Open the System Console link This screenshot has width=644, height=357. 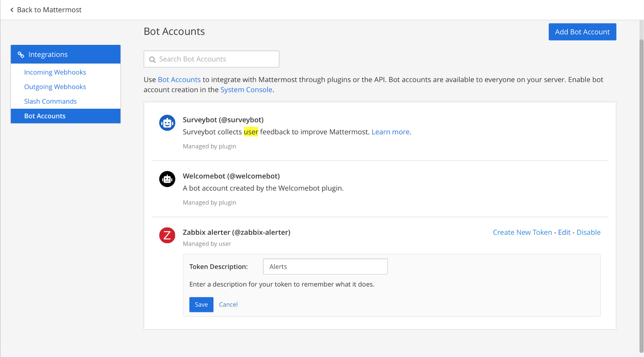(246, 90)
